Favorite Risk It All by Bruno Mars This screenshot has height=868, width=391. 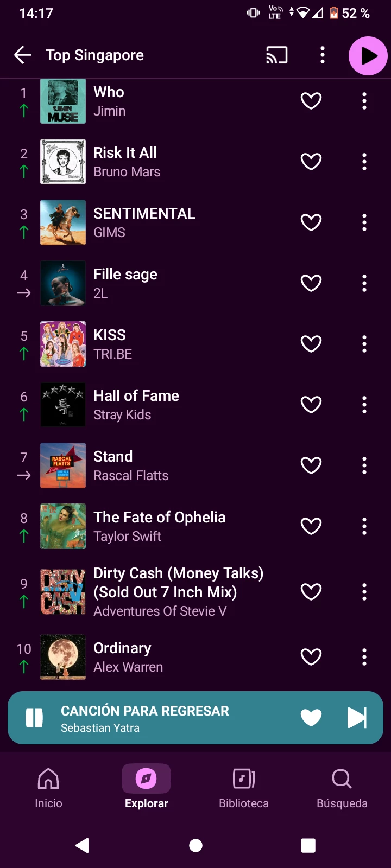pos(311,162)
